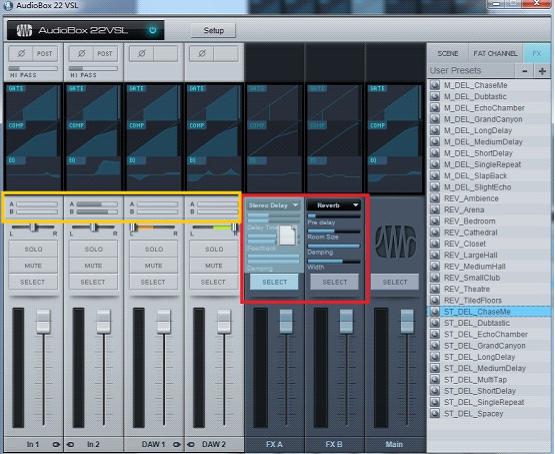The width and height of the screenshot is (555, 454).
Task: Toggle phase invert on In 1 channel
Action: [x=21, y=53]
